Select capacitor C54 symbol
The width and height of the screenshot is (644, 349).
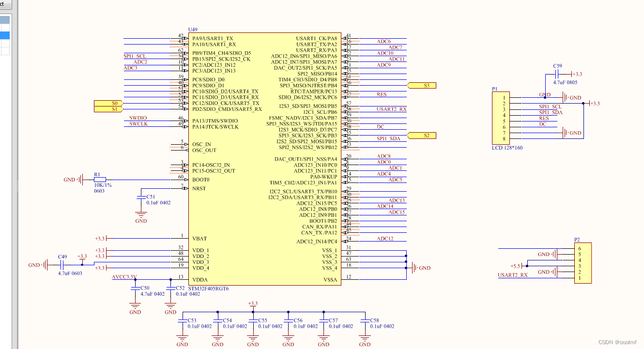[217, 320]
